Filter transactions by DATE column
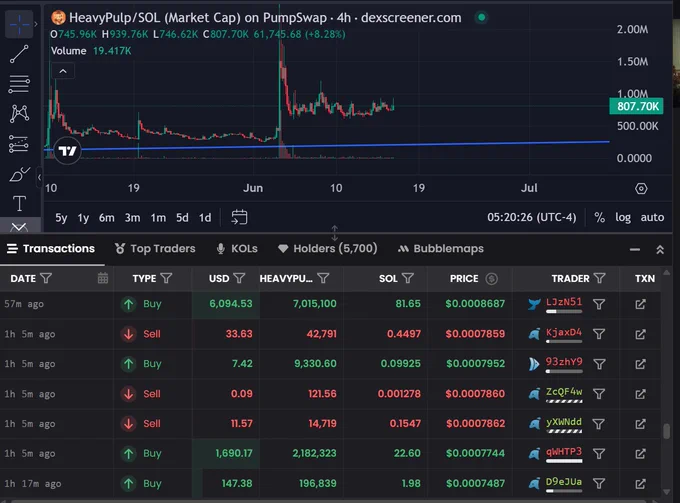Screen dimensions: 680x503 [46, 278]
